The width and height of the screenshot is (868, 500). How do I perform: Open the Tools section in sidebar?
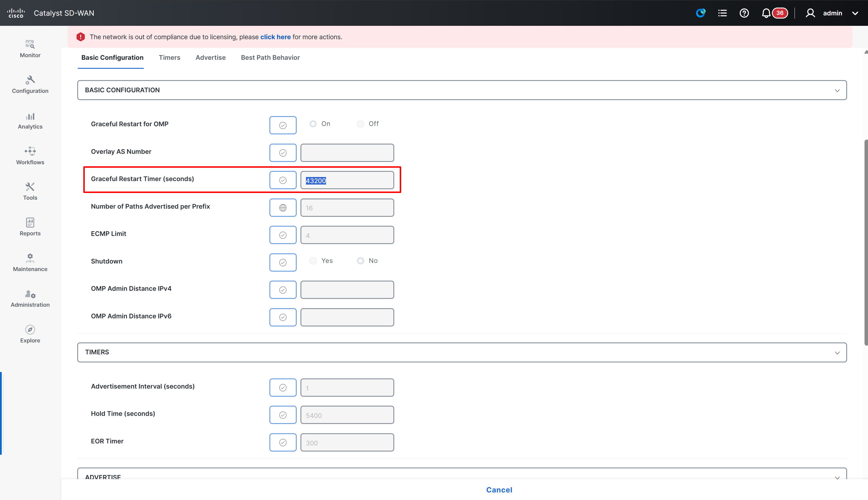[x=30, y=191]
